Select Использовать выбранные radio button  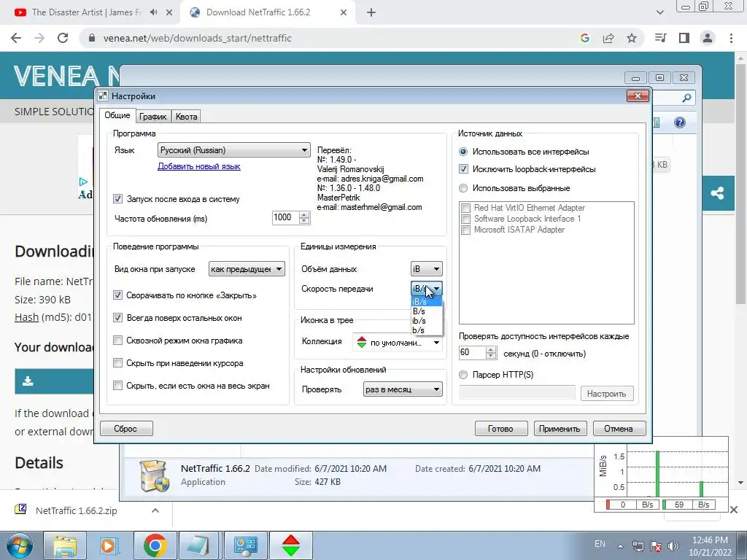(463, 188)
